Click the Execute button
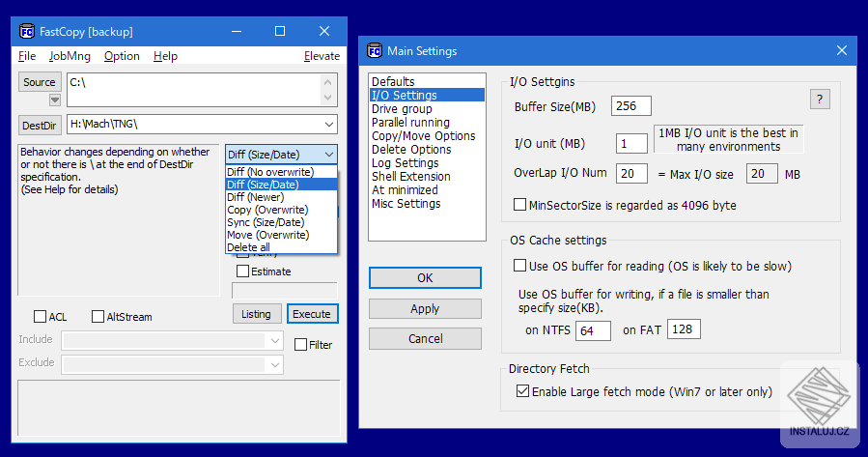 (x=312, y=314)
